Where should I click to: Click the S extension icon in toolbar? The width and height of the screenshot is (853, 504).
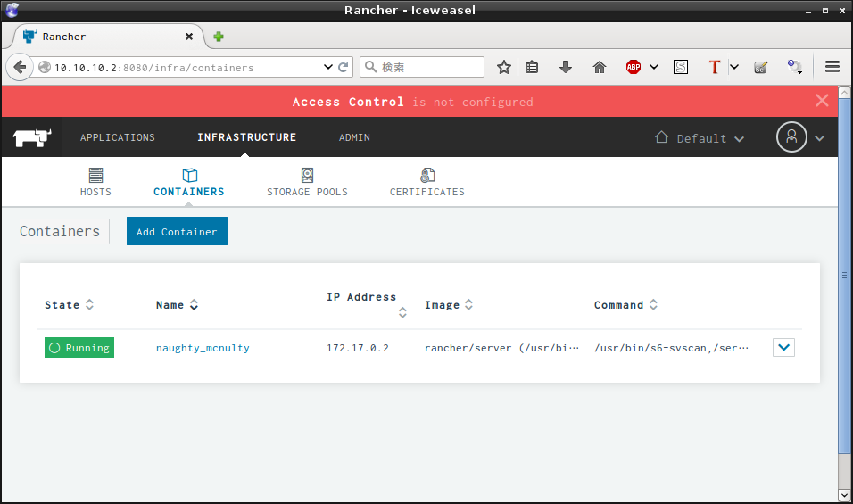[681, 67]
